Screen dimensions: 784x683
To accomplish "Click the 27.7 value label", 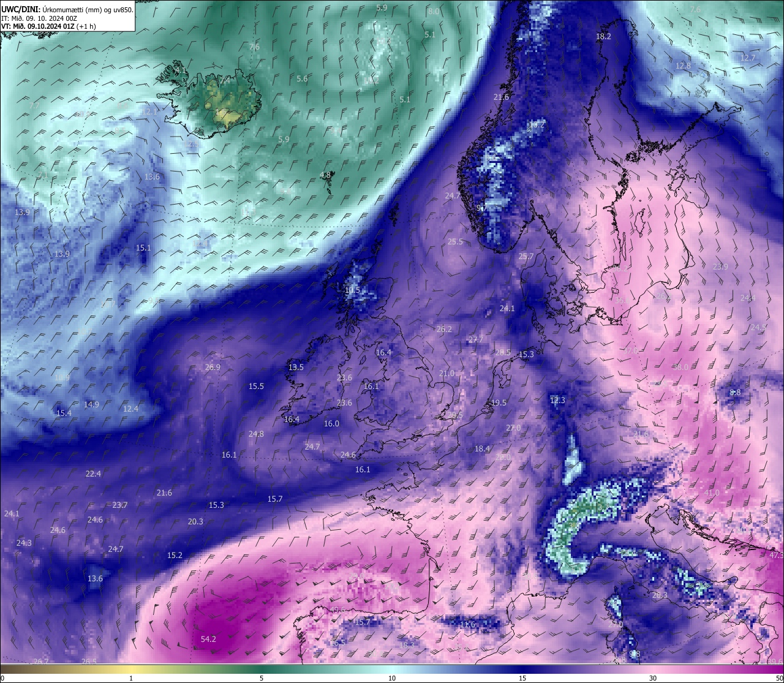I will coord(476,339).
